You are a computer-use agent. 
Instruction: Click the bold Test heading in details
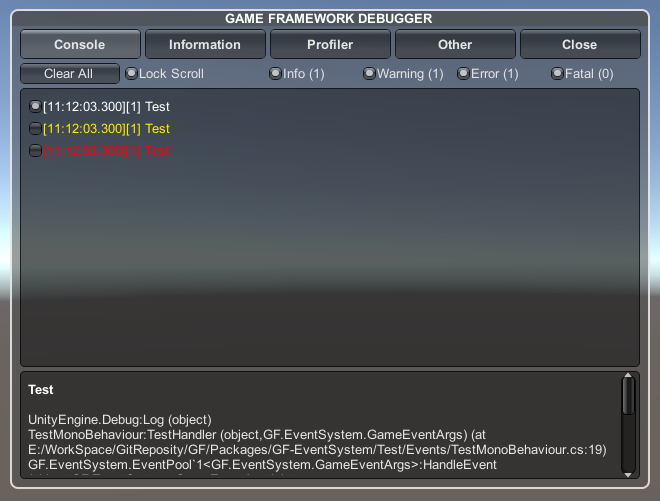pos(41,390)
